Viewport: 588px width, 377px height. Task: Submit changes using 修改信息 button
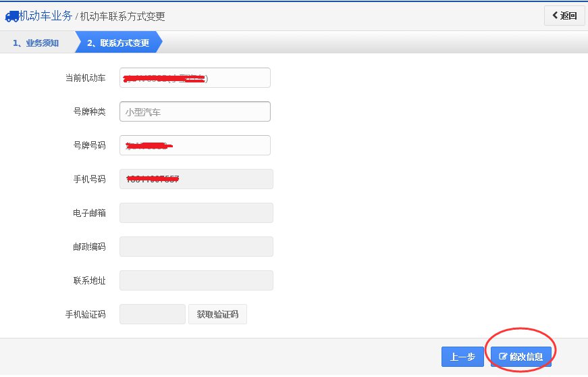[521, 356]
